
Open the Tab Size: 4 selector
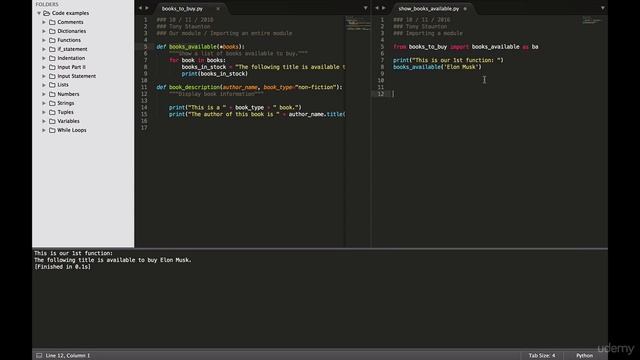pyautogui.click(x=542, y=356)
